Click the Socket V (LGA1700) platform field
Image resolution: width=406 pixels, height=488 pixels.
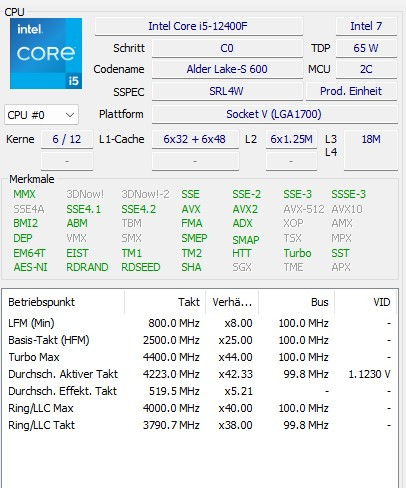(x=274, y=114)
